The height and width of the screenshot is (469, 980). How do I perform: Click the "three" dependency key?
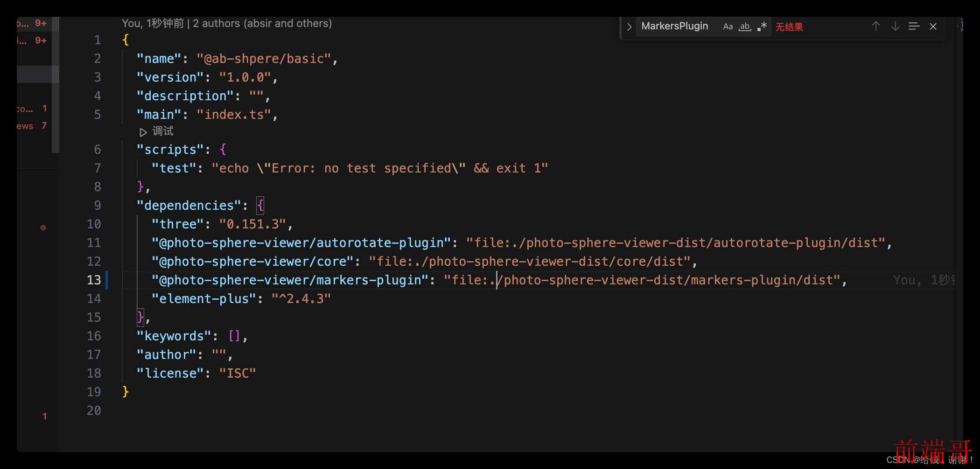point(177,224)
